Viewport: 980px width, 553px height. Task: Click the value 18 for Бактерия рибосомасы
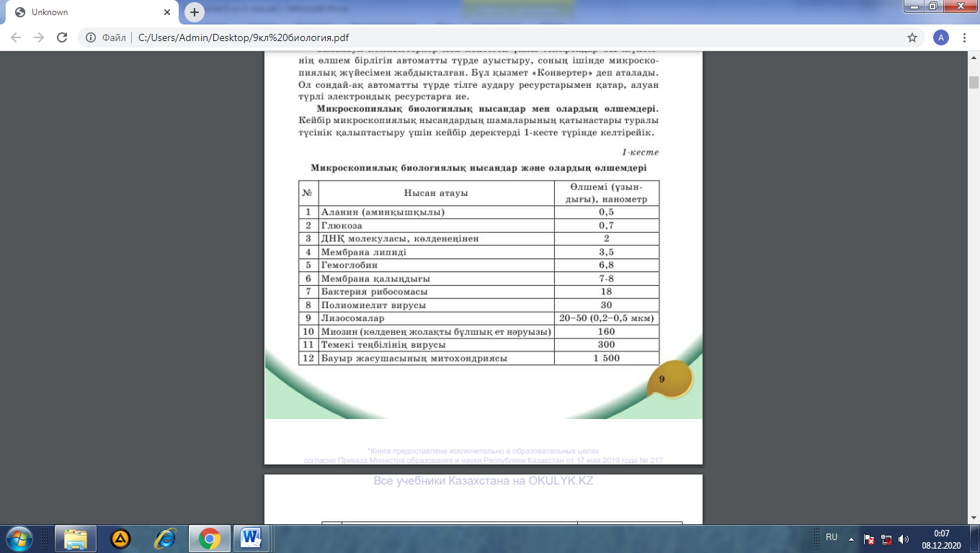pyautogui.click(x=606, y=292)
